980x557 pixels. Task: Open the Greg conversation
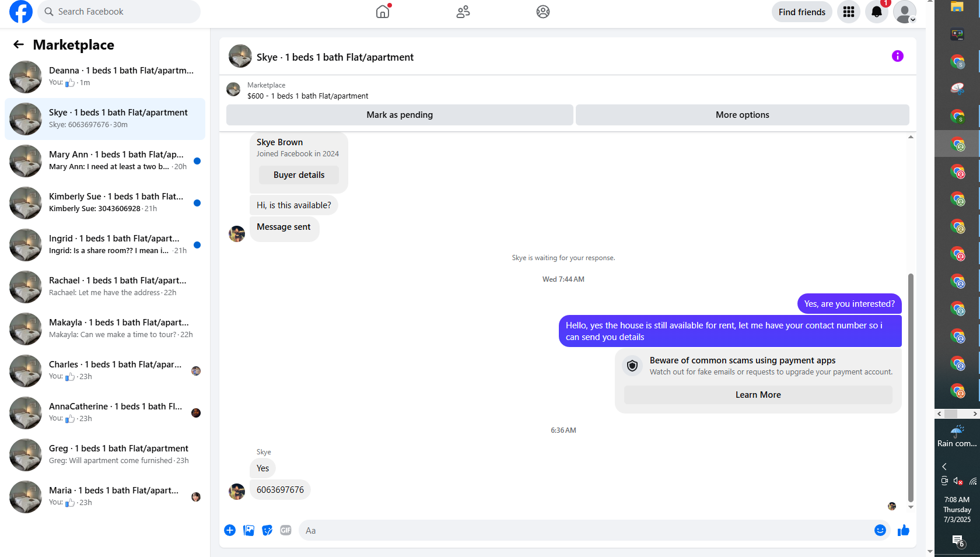coord(105,455)
